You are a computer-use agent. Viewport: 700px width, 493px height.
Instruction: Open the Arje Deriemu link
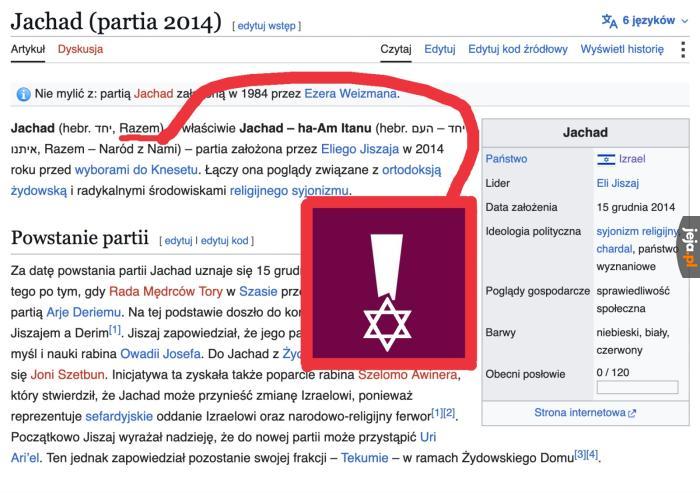(83, 312)
